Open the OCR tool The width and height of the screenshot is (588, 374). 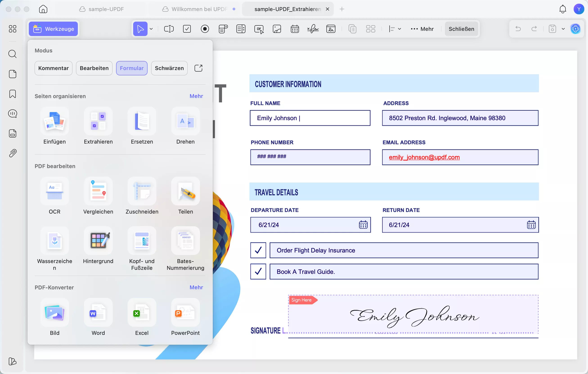coord(54,192)
